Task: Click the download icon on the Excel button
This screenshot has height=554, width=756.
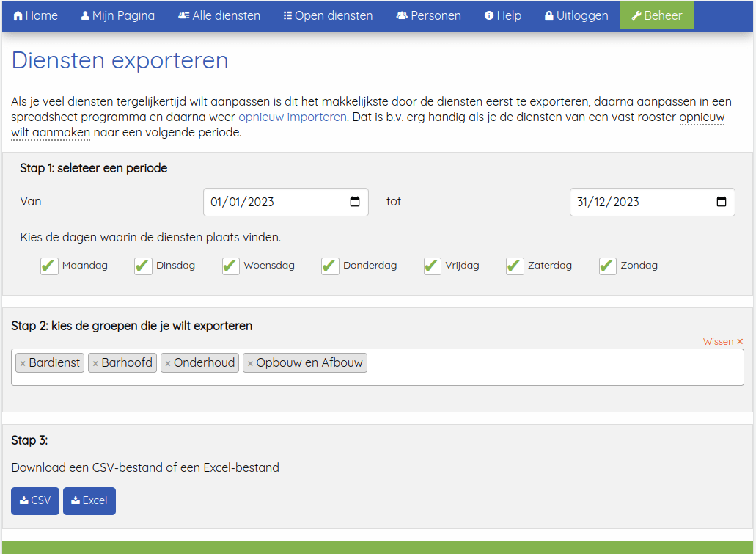Action: pos(76,500)
